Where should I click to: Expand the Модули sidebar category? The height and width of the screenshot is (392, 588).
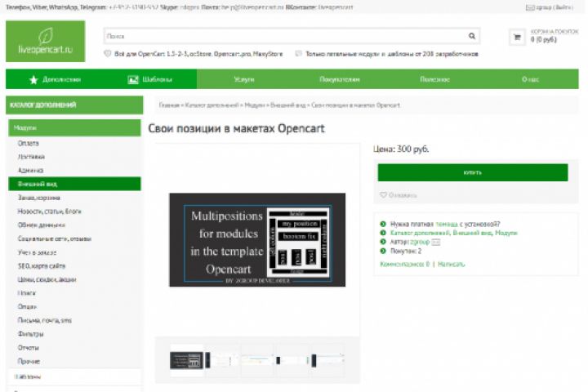[74, 128]
